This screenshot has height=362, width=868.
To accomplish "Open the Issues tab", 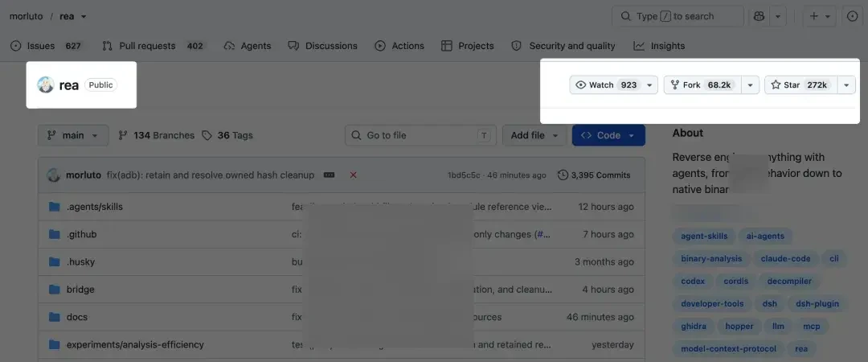I will coord(46,46).
